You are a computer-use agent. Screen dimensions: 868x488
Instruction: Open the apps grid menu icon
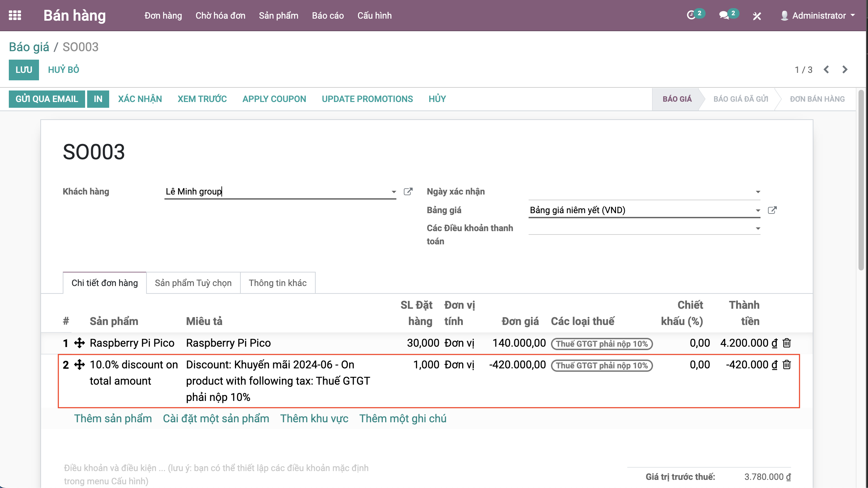(15, 16)
